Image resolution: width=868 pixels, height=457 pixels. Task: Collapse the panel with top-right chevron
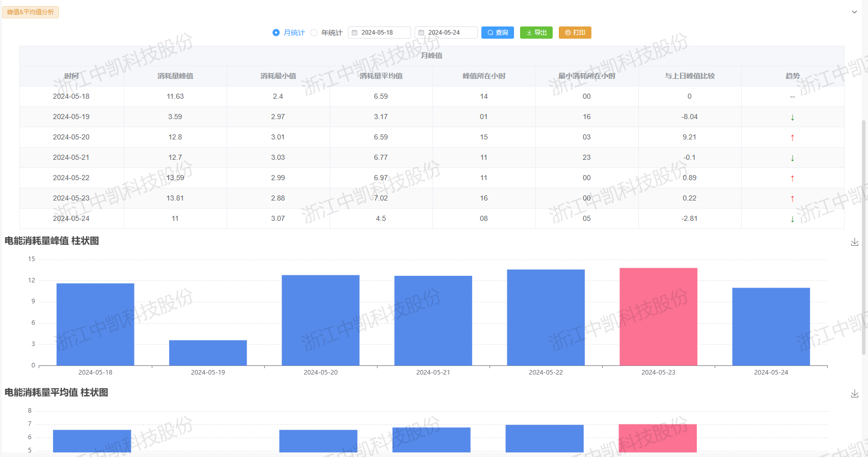tap(854, 12)
